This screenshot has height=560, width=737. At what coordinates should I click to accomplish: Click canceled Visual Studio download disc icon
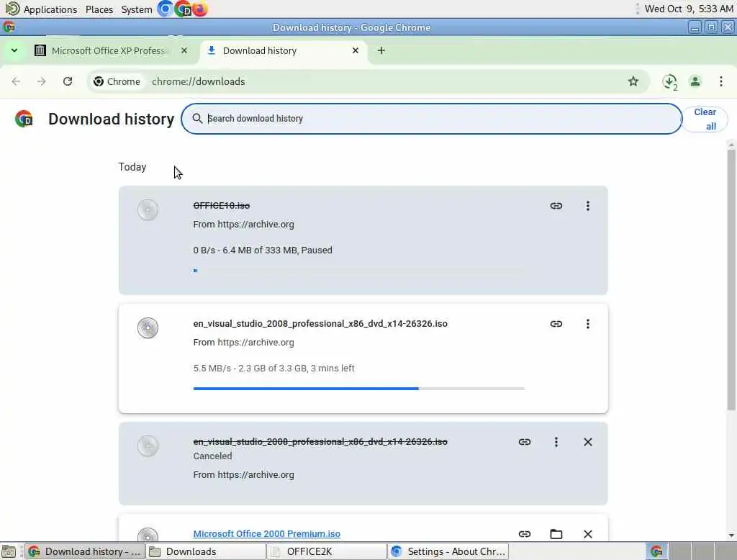(x=148, y=446)
